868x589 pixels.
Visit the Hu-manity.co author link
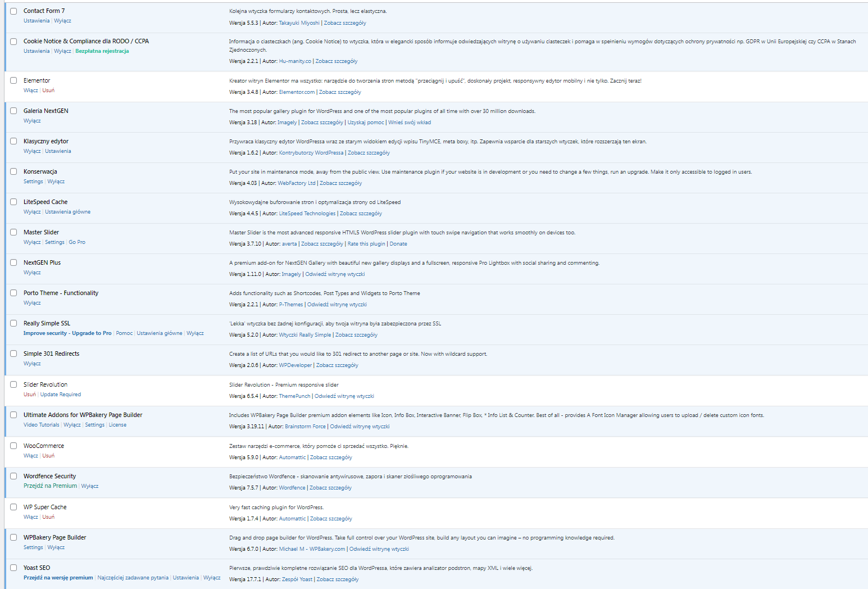click(x=295, y=61)
